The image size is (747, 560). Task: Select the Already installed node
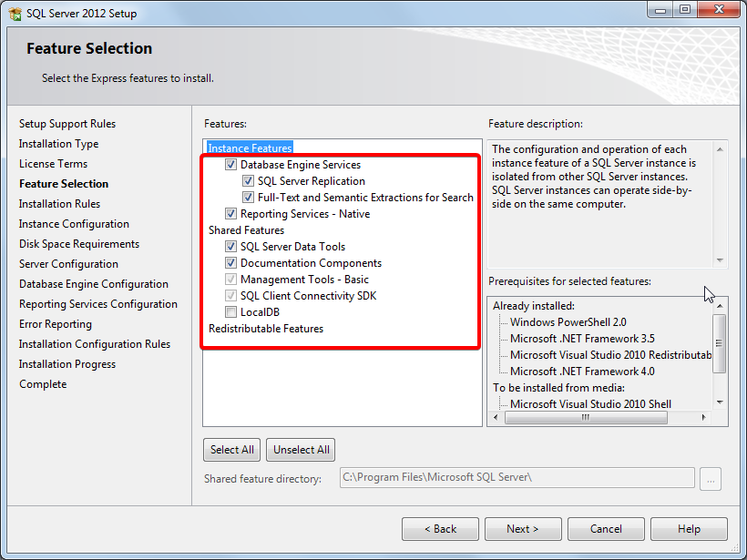tap(534, 306)
